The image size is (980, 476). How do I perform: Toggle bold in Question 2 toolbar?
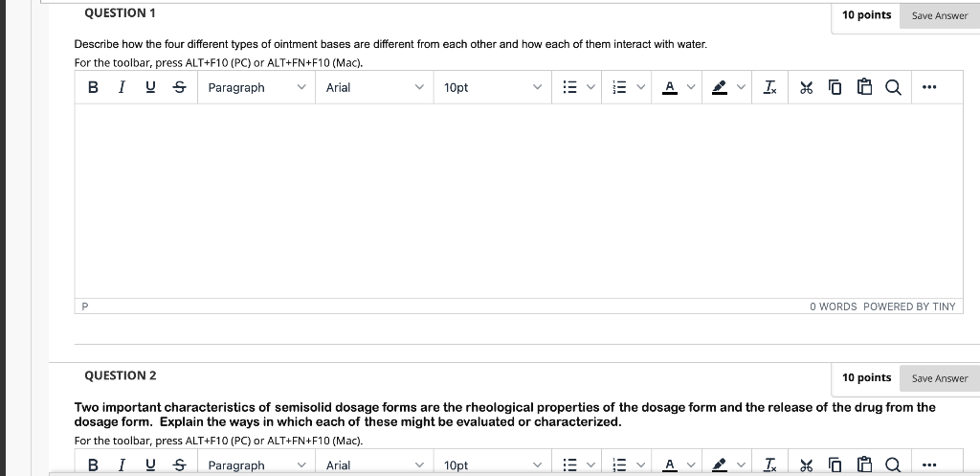[93, 465]
